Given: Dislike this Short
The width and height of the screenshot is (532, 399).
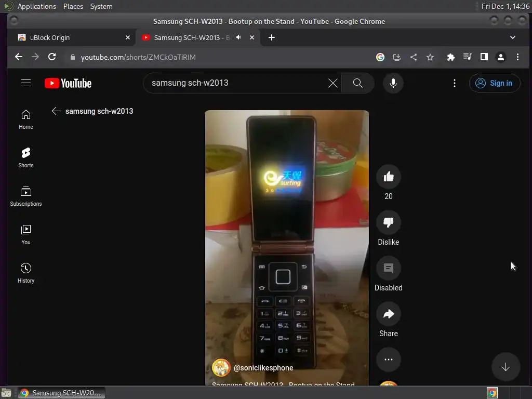Looking at the screenshot, I should click(389, 222).
